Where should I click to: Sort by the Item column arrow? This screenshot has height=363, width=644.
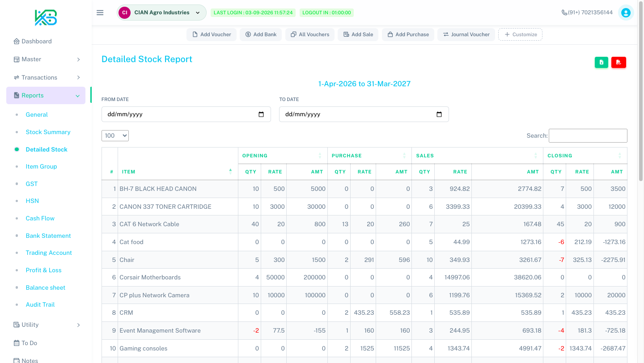point(230,171)
